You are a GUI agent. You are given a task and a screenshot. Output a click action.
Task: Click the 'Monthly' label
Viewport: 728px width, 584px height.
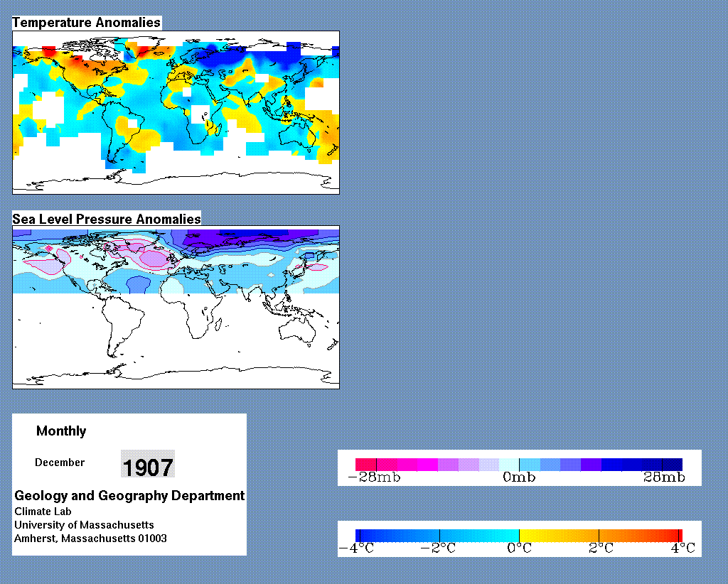(61, 431)
